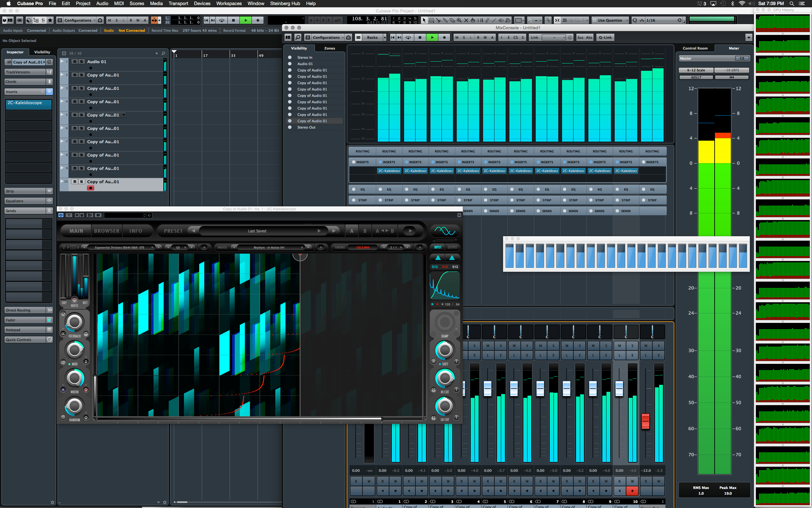Expand the Equalizers Inspector section
The image size is (812, 508).
(29, 201)
